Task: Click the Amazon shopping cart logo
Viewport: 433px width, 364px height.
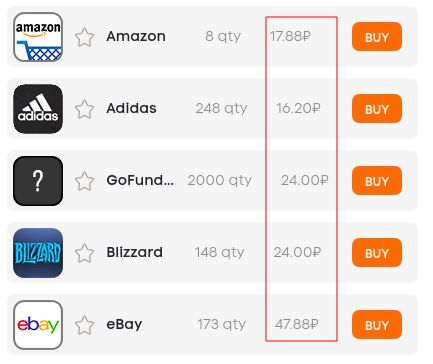Action: click(x=38, y=37)
